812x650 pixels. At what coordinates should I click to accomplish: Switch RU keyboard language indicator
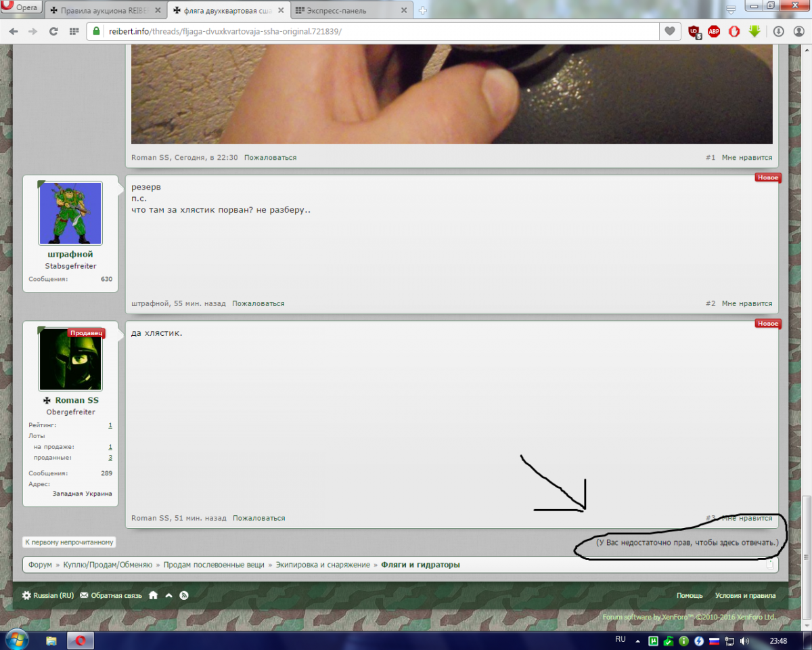point(621,639)
